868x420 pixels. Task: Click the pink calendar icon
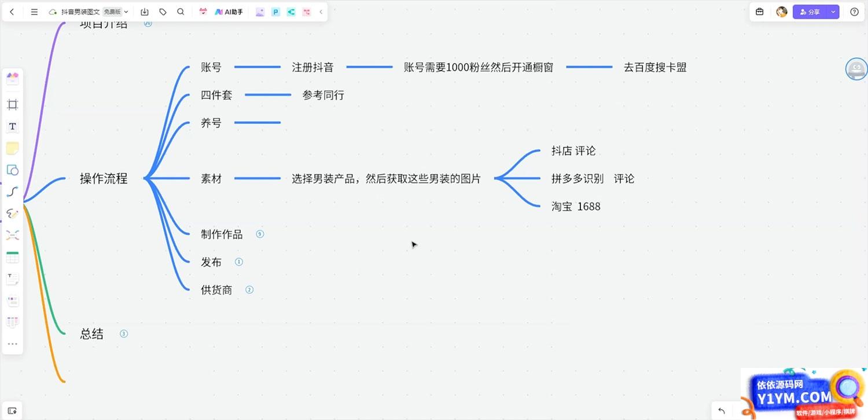[x=203, y=12]
